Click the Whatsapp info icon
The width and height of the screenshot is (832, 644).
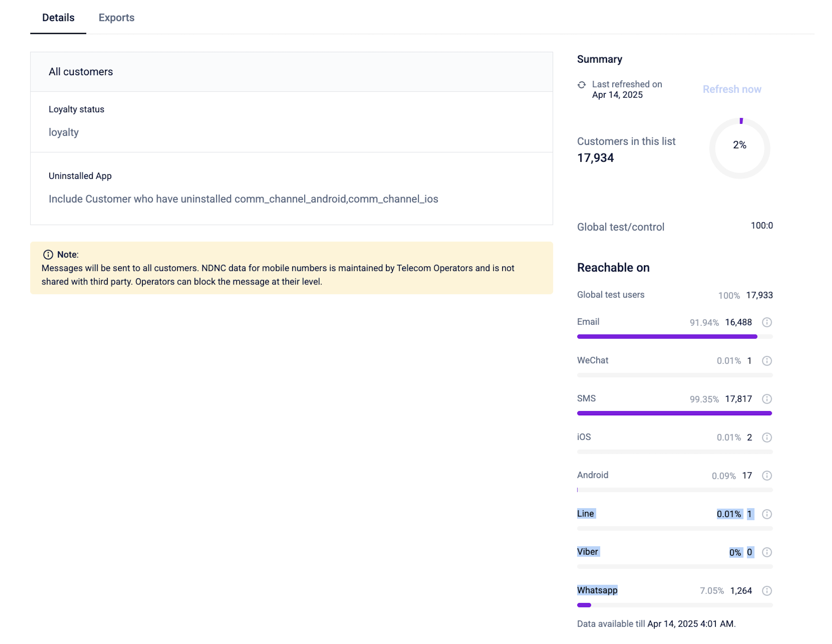(767, 591)
